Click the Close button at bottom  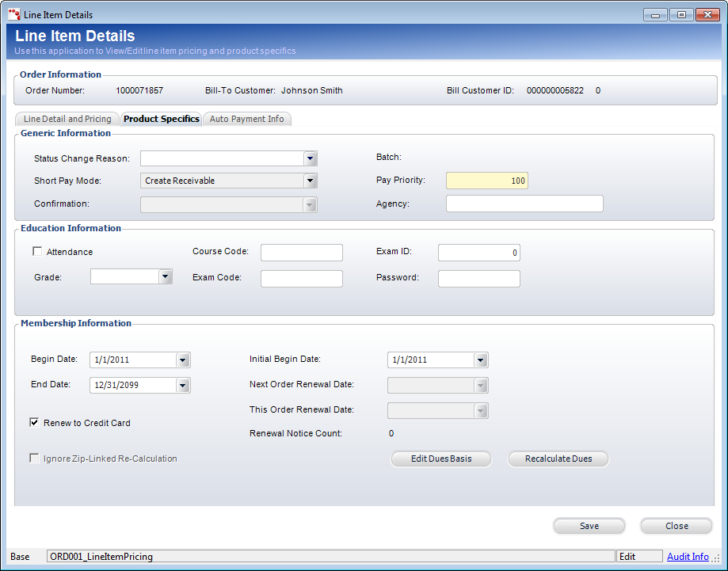676,526
